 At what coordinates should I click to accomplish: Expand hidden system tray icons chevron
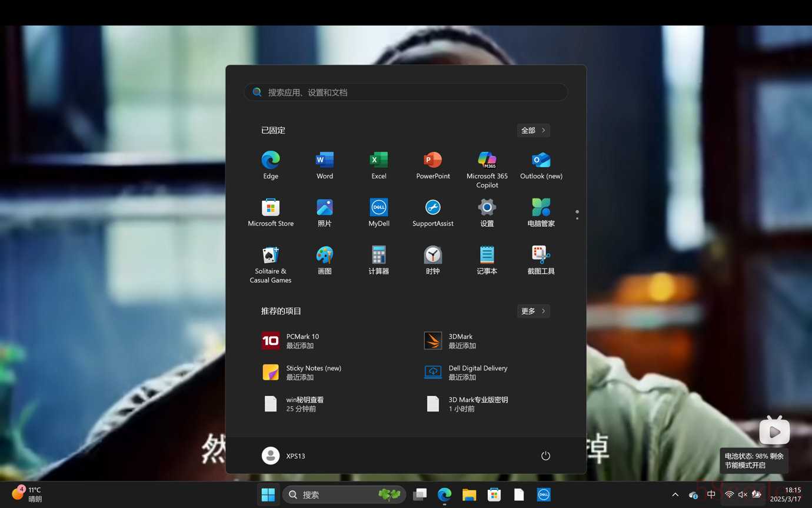[x=675, y=494]
